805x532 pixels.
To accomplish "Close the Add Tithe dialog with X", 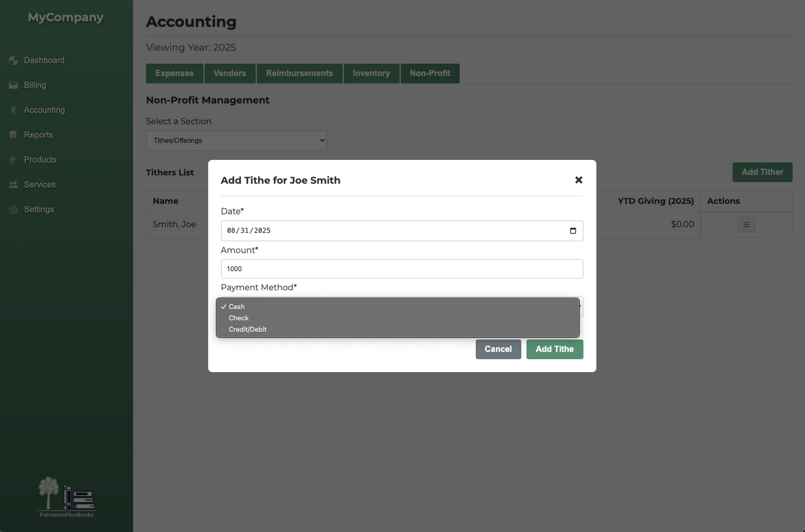I will 578,180.
